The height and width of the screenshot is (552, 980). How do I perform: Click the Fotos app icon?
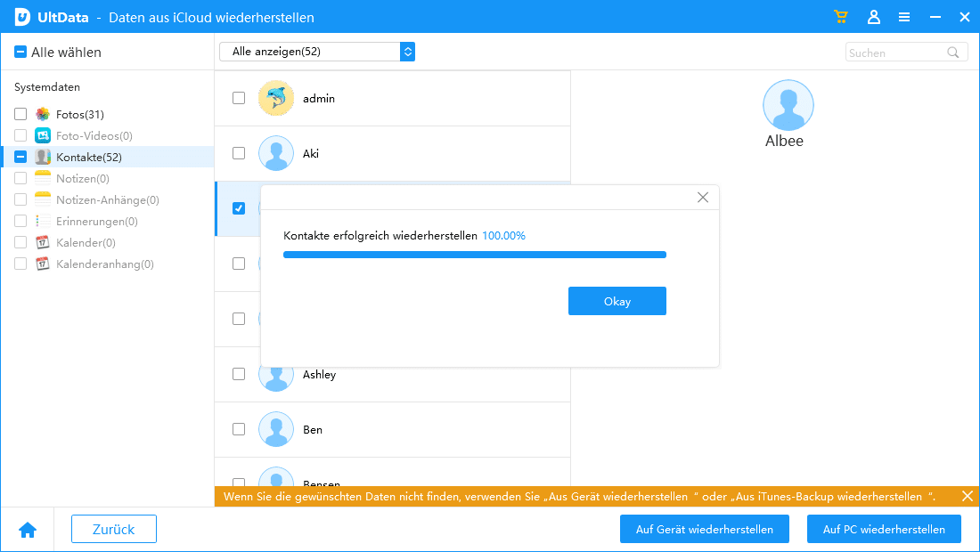pyautogui.click(x=43, y=114)
